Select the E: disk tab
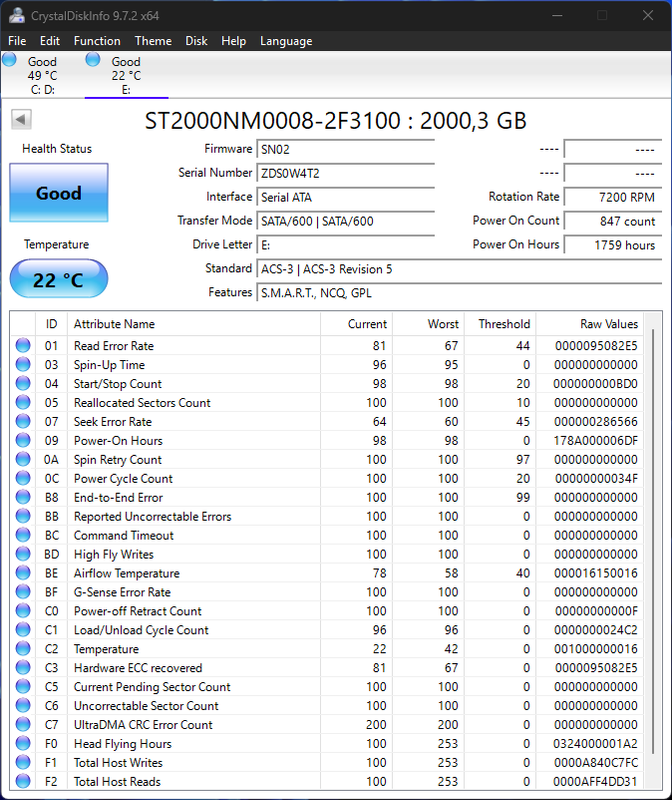Viewport: 672px width, 800px height. pos(126,75)
